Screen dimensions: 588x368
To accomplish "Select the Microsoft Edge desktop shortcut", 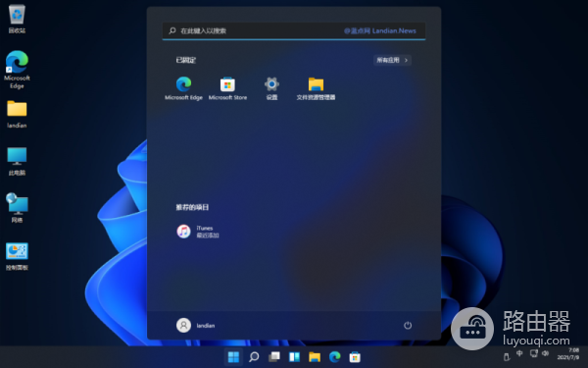I will point(17,70).
